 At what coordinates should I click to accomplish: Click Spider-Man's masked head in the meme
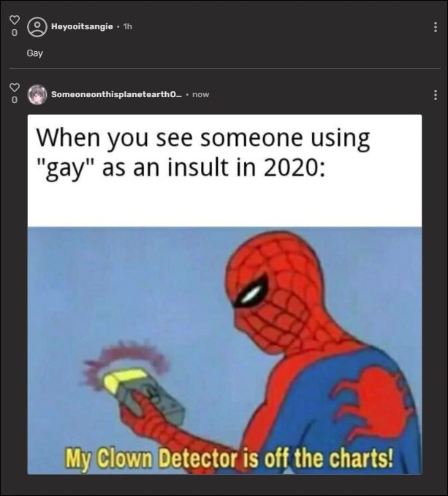pos(274,292)
